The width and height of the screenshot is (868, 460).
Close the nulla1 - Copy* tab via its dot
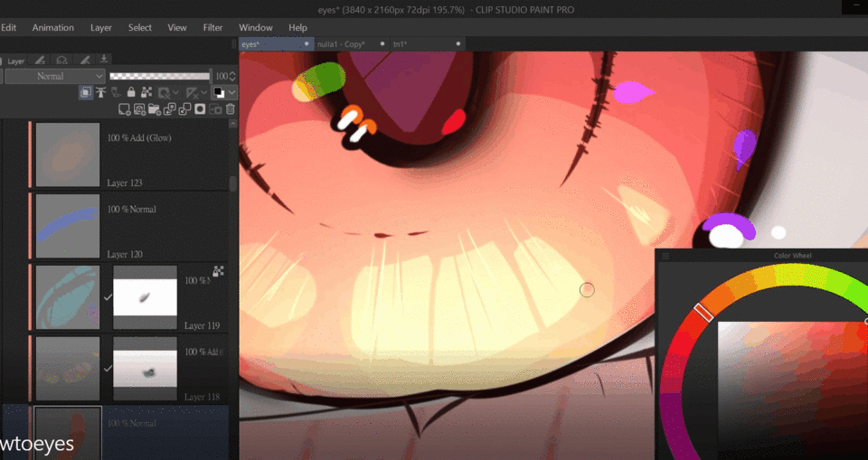[382, 43]
